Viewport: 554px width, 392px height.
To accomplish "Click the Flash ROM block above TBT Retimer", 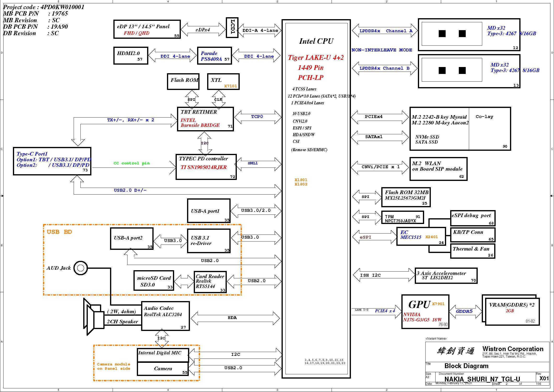I will (183, 82).
